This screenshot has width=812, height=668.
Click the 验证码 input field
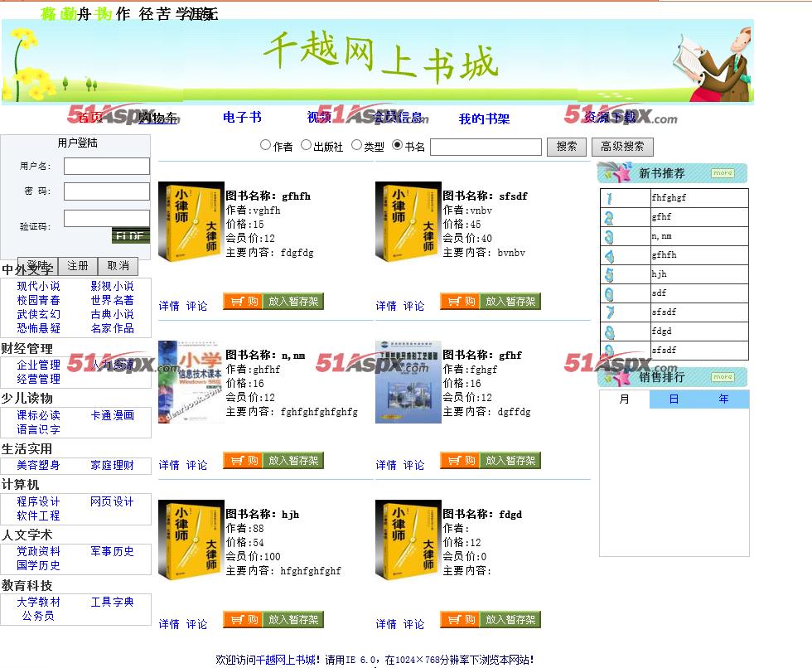107,218
